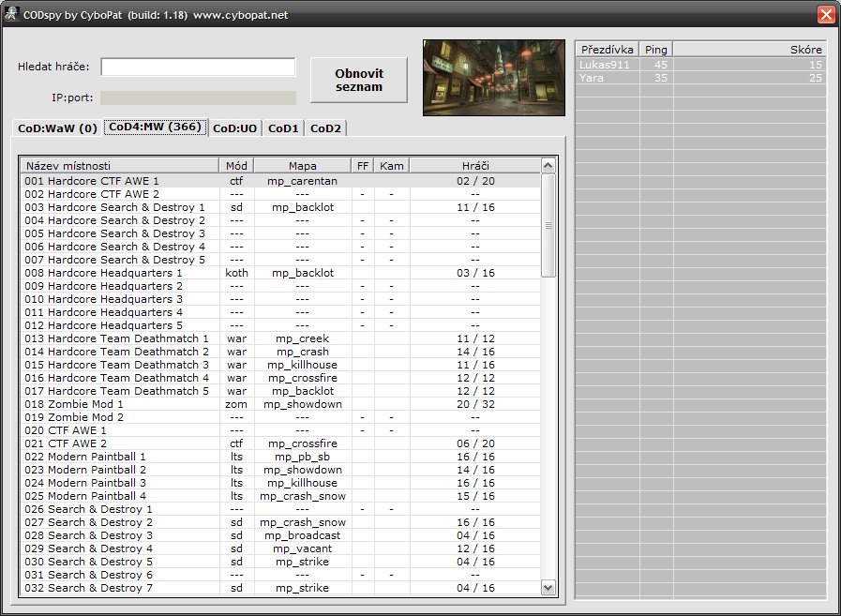Select 014 Hardcore Team Deathmatch 2
Image resolution: width=841 pixels, height=616 pixels.
280,352
